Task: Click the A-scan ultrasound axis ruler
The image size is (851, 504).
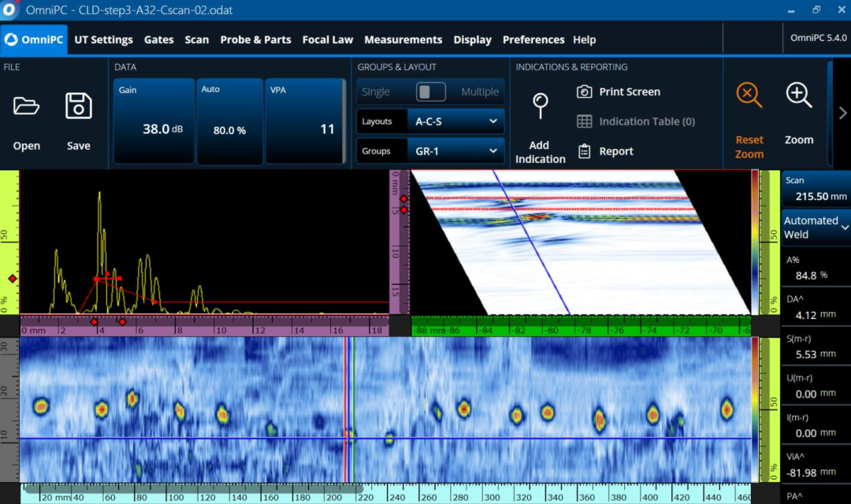Action: click(x=204, y=326)
